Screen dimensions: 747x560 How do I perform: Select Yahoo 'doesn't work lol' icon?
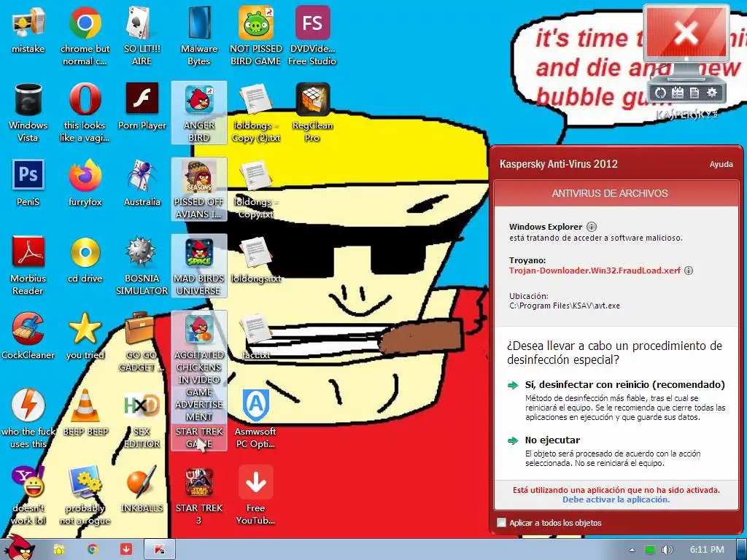coord(28,496)
